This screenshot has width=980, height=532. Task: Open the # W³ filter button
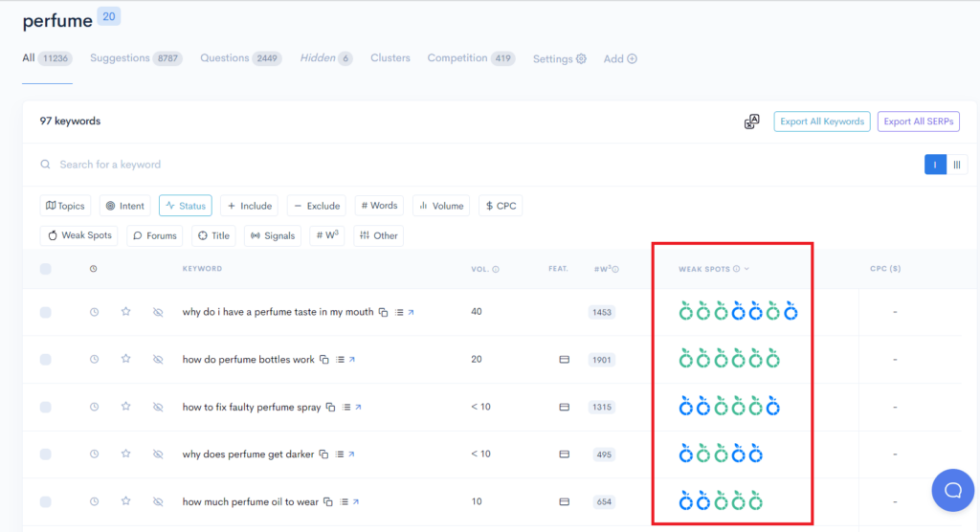327,235
